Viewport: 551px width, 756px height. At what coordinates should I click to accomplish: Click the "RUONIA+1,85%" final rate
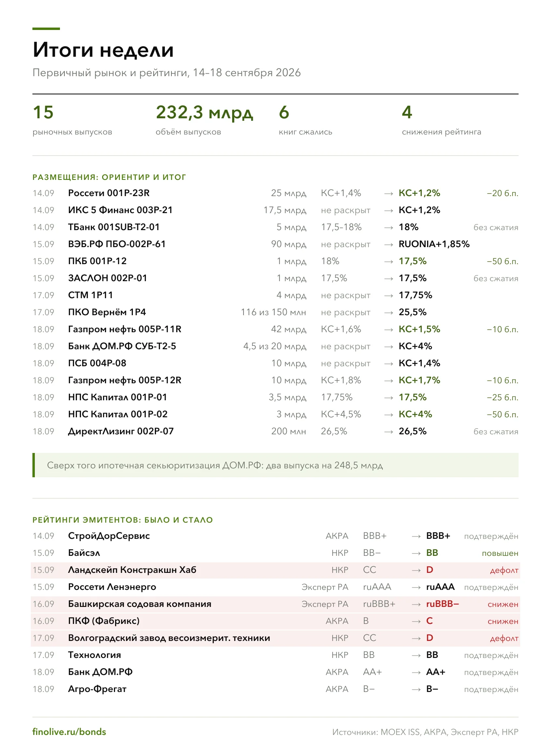434,244
